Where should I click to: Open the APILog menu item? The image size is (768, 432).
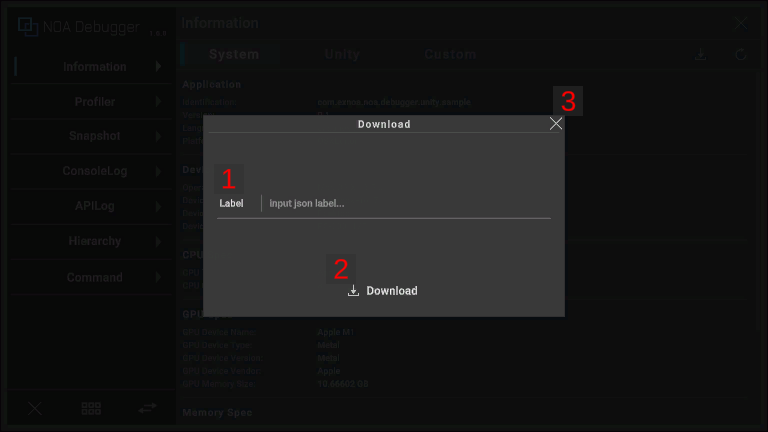coord(91,206)
